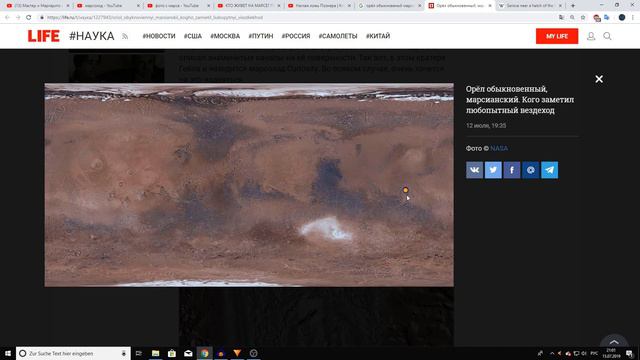Image resolution: width=640 pixels, height=360 pixels.
Task: Open a new browser tab
Action: point(573,6)
